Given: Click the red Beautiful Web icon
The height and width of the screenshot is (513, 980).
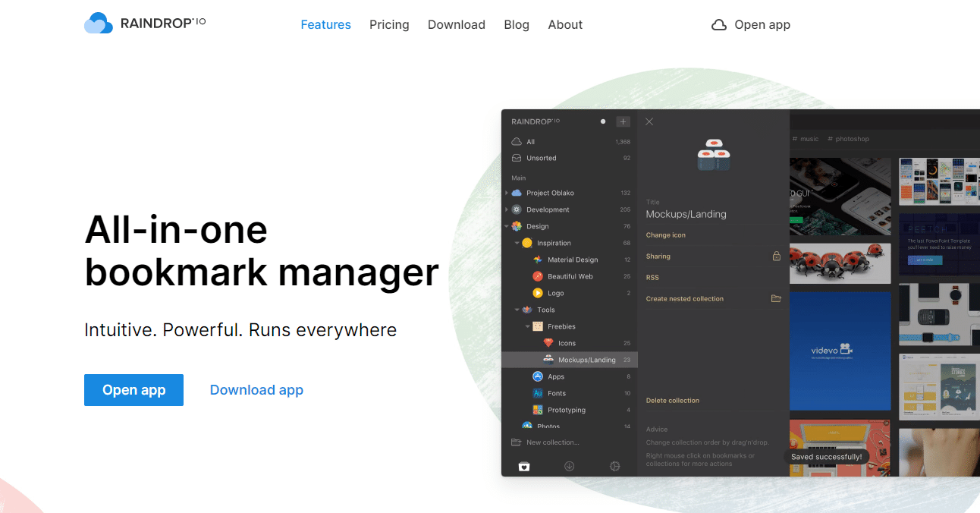Looking at the screenshot, I should coord(538,276).
